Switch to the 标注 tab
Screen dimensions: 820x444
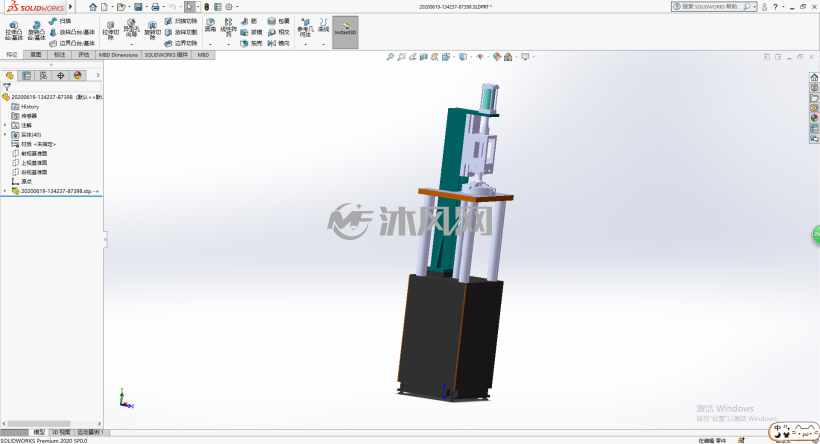[x=60, y=54]
